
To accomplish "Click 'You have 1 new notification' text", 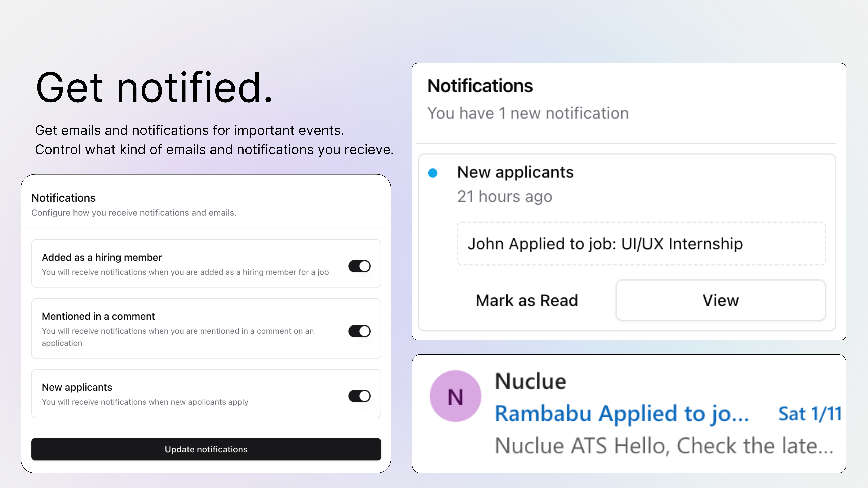I will point(528,113).
